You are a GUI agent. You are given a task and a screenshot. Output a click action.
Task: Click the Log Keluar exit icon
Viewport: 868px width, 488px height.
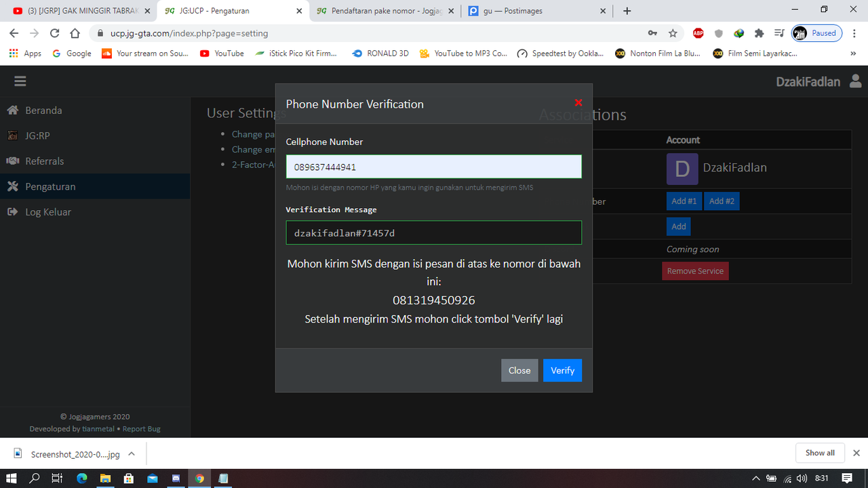coord(12,211)
